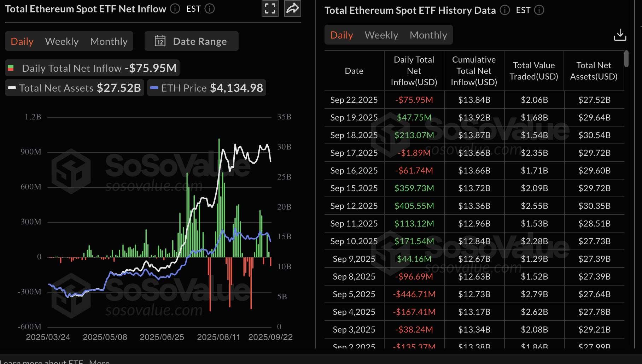Image resolution: width=642 pixels, height=364 pixels.
Task: Download the ETF history data
Action: [x=621, y=34]
